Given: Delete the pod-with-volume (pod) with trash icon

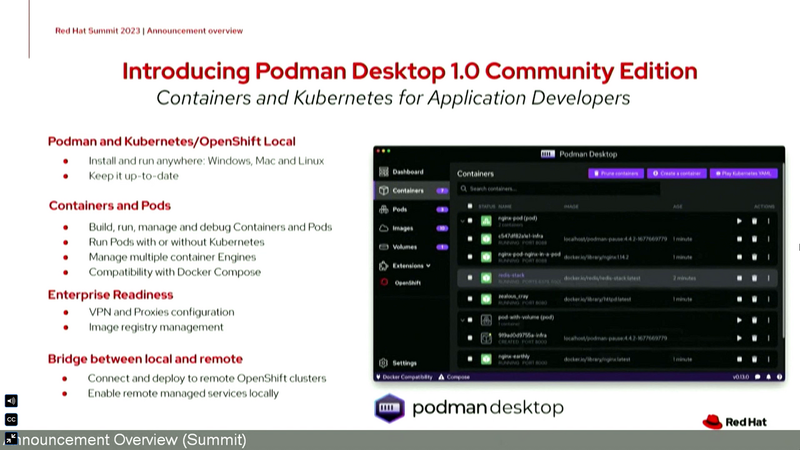Looking at the screenshot, I should (754, 320).
